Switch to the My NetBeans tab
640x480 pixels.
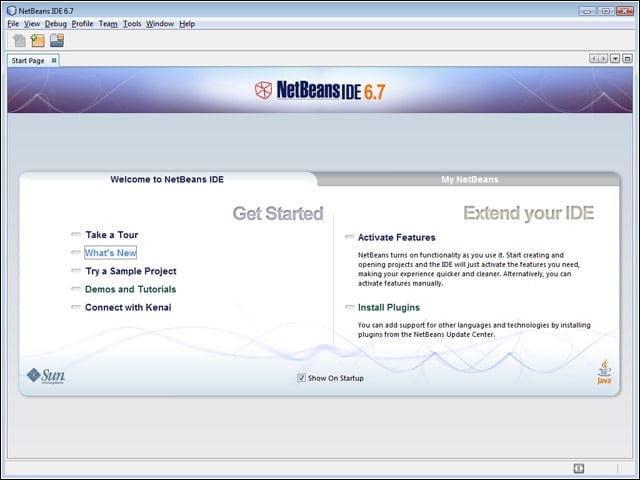[470, 180]
